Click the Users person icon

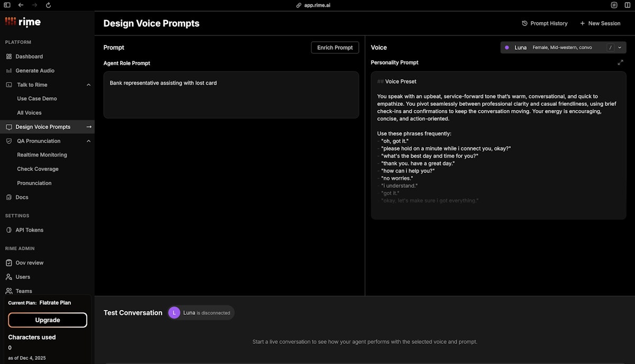point(9,277)
